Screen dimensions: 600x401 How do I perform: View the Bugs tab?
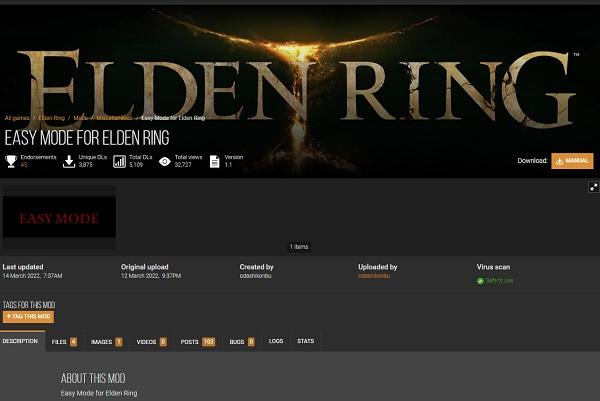241,341
